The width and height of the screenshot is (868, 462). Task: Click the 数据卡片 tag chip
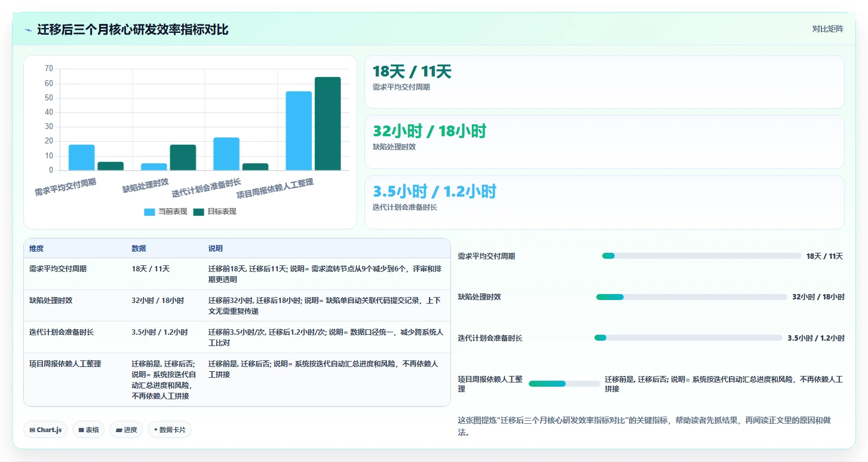[x=170, y=430]
